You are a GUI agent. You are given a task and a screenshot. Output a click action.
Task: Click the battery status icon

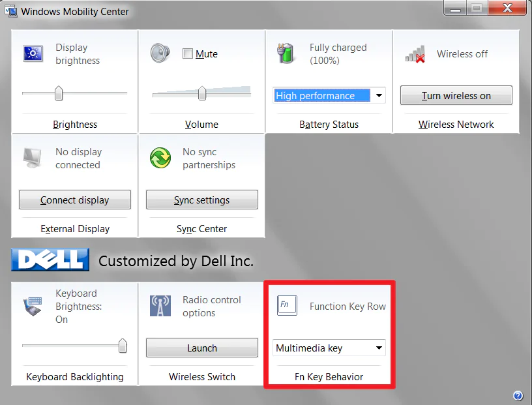click(287, 53)
